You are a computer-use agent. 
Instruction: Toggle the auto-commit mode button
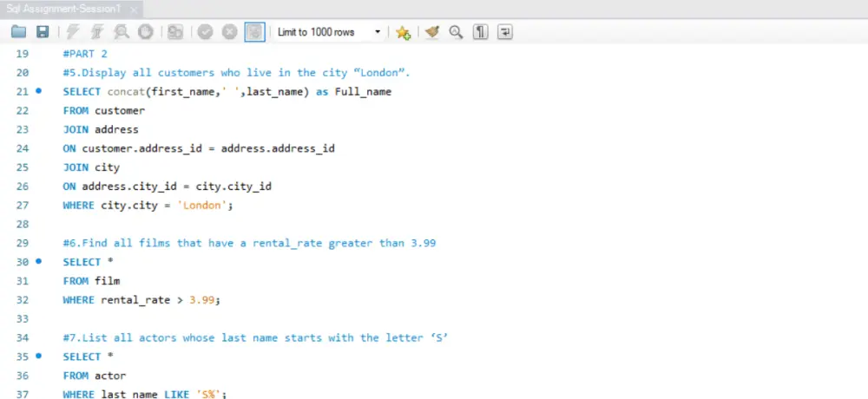click(x=254, y=32)
